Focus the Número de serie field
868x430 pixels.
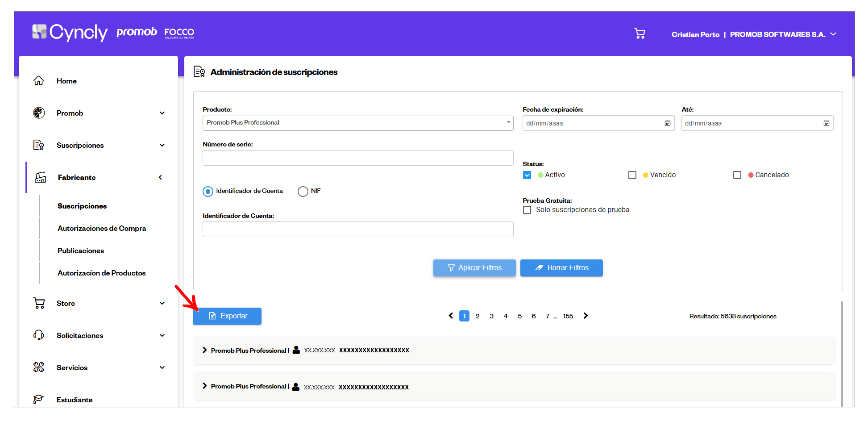(x=358, y=158)
